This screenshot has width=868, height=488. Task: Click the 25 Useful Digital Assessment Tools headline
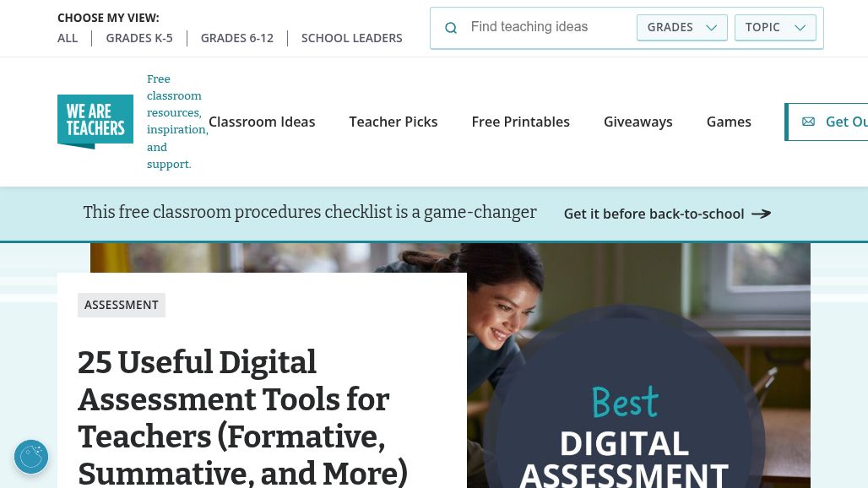[242, 418]
